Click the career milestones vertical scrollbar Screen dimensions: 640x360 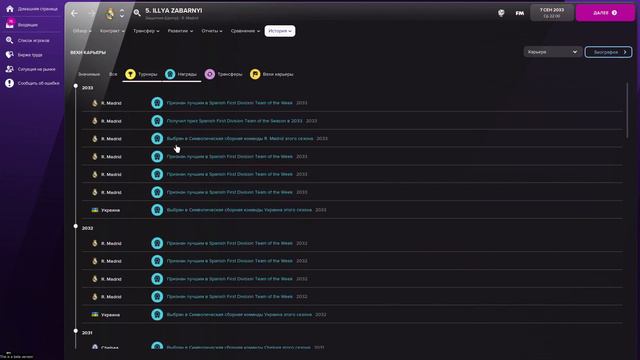627,110
